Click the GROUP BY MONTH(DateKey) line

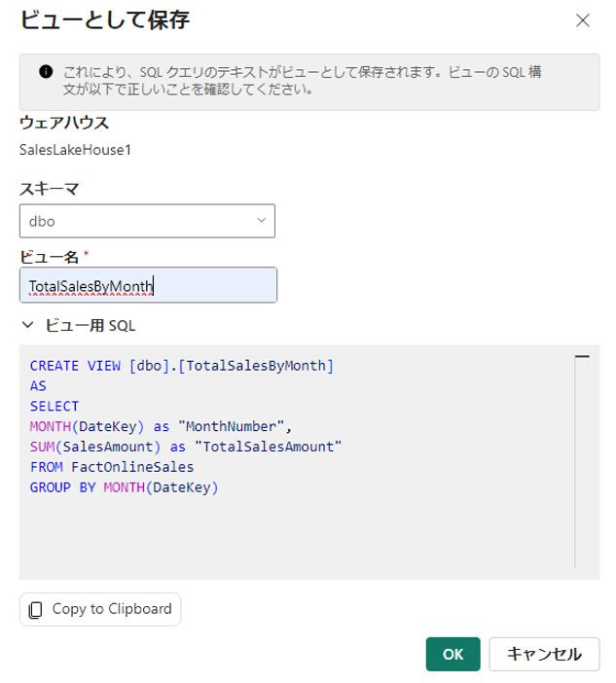click(x=125, y=487)
